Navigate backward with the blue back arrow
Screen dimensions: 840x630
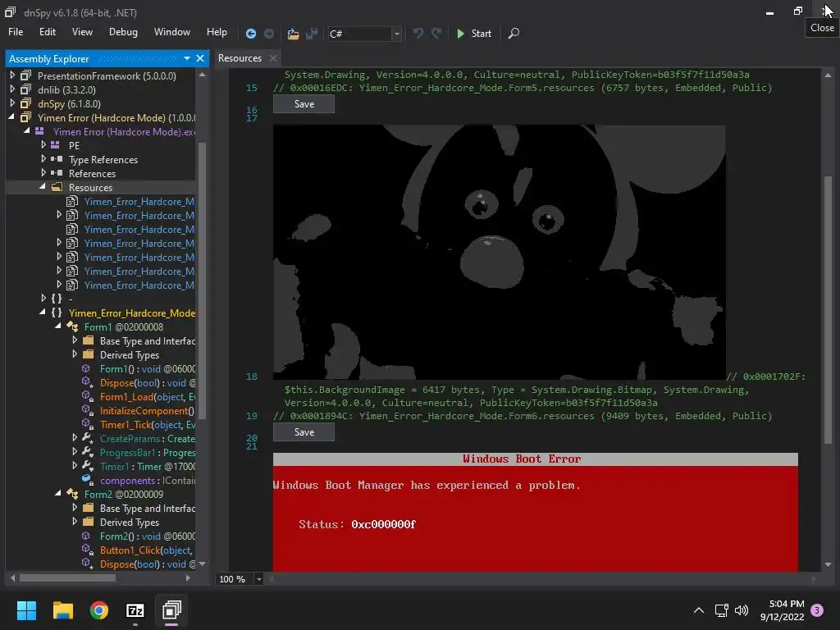tap(250, 34)
